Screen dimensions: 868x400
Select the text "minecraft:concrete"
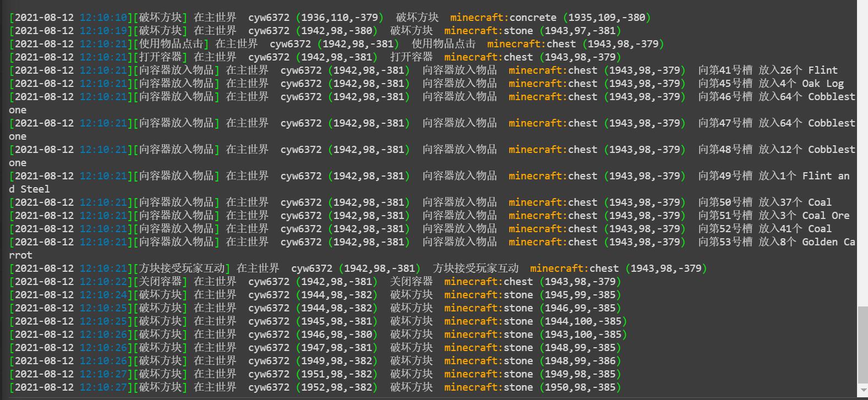click(x=503, y=18)
